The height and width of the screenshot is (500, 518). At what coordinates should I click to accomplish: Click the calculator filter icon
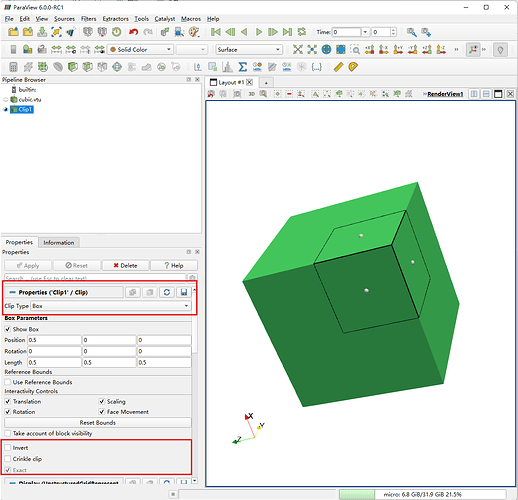point(13,67)
